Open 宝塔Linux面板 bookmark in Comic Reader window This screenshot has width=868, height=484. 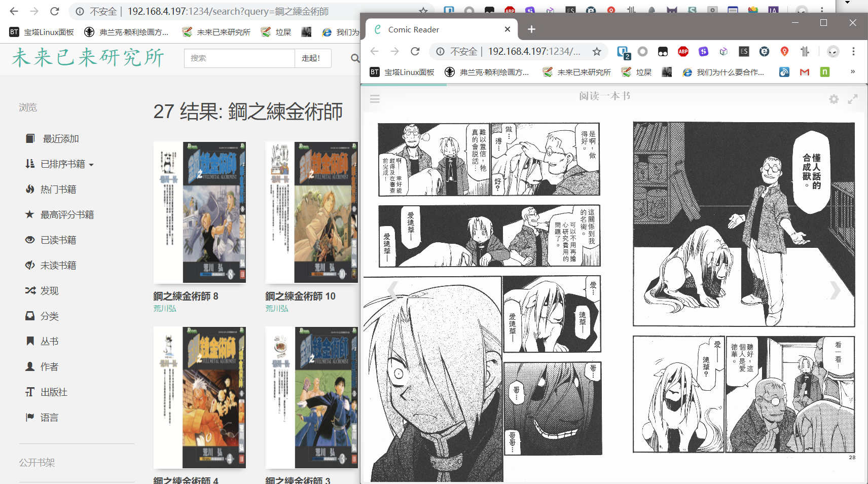[x=402, y=72]
